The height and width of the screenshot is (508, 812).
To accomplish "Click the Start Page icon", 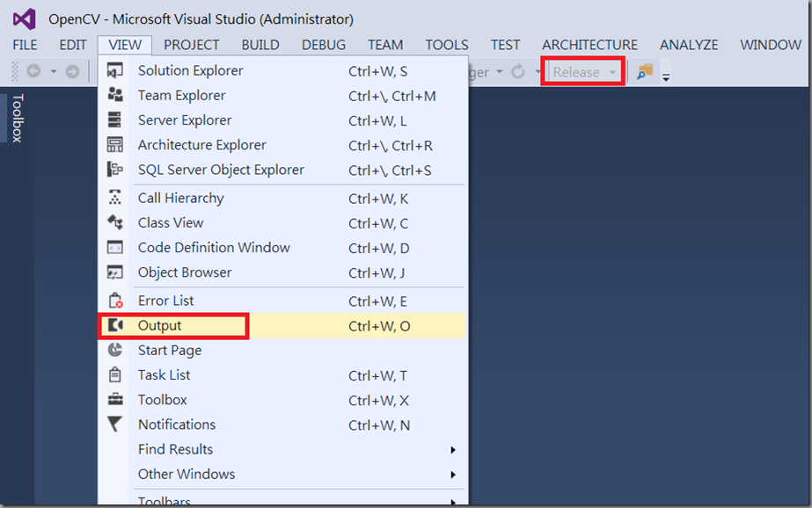I will click(x=115, y=350).
